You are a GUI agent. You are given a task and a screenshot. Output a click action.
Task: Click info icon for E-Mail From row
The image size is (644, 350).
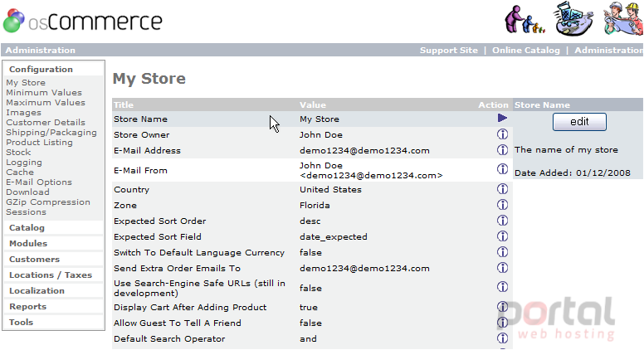coord(502,168)
